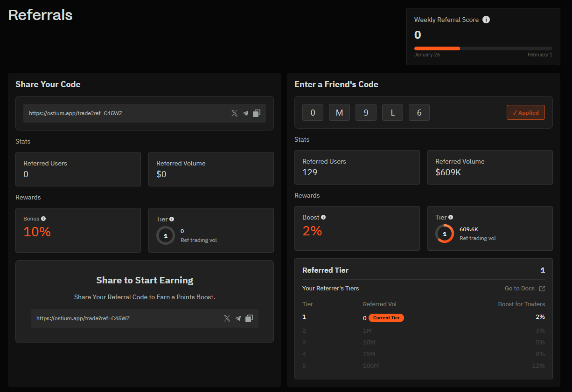This screenshot has height=392, width=572.
Task: Open the Go to Docs link
Action: click(x=524, y=289)
